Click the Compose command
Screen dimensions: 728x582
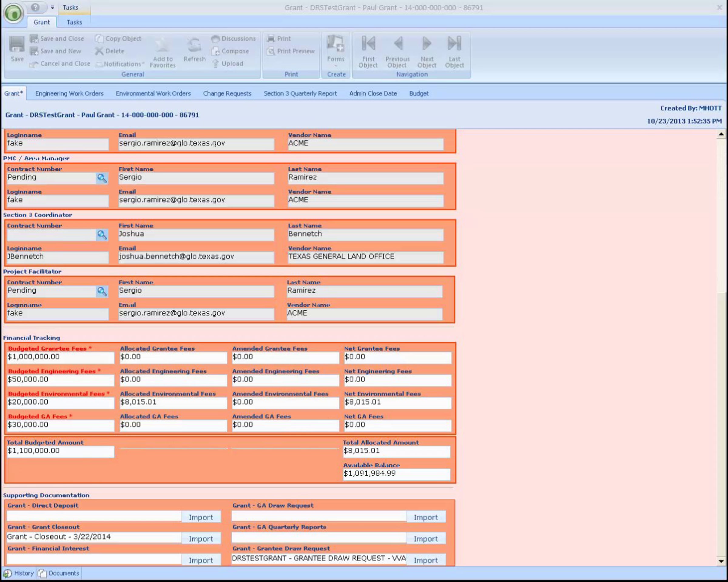(x=230, y=51)
